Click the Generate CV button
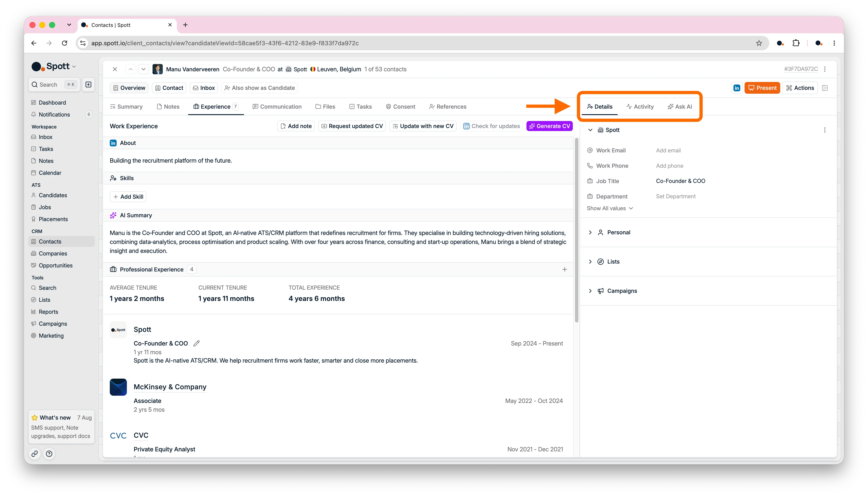Viewport: 868px width, 496px height. click(549, 126)
